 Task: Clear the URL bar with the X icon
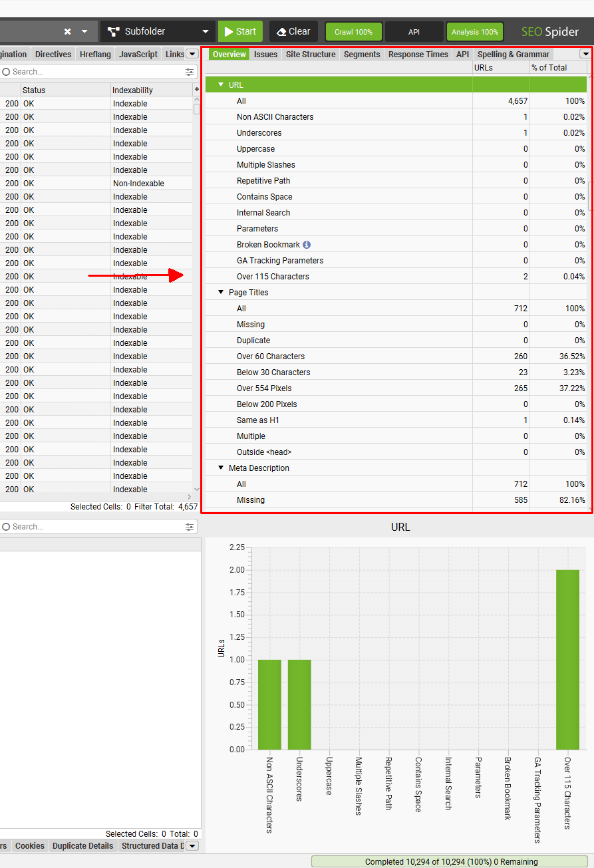tap(67, 31)
